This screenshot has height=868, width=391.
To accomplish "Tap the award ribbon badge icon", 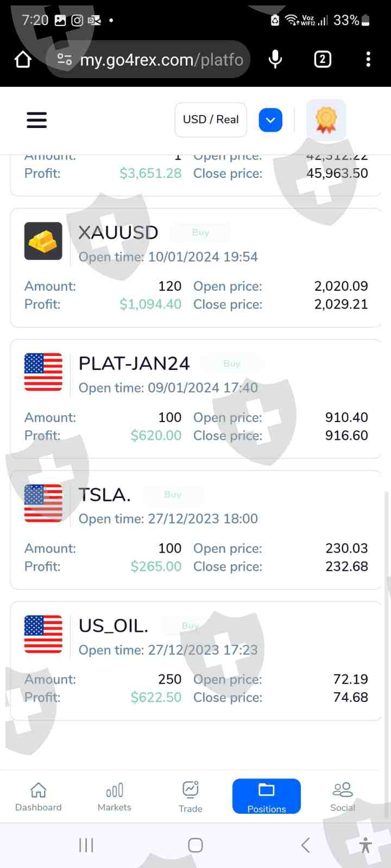I will tap(326, 119).
